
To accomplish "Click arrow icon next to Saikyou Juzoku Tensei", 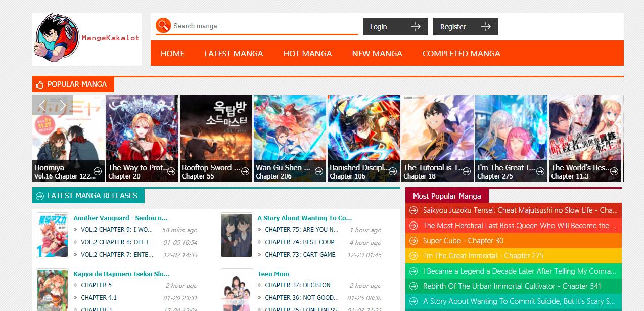I will point(413,210).
